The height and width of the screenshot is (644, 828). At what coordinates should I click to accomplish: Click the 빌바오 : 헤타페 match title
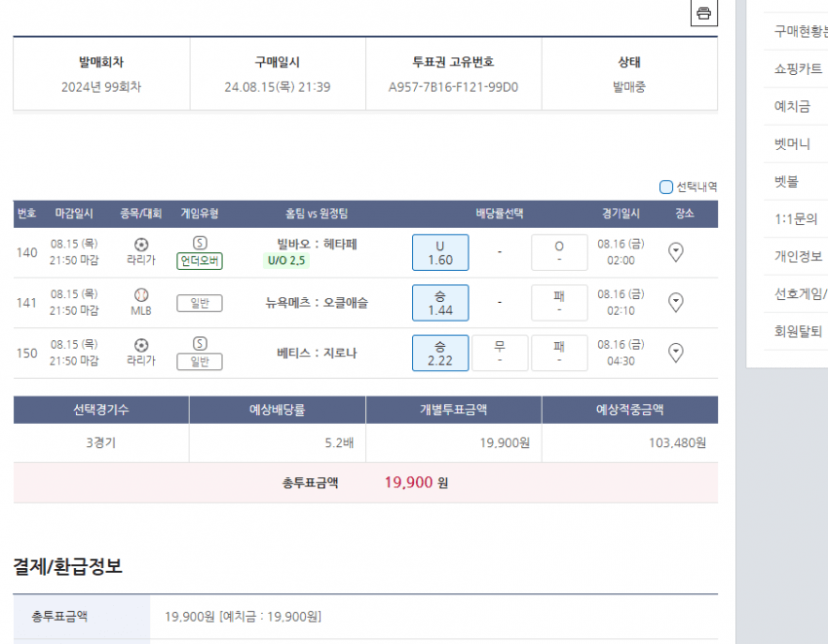coord(317,244)
